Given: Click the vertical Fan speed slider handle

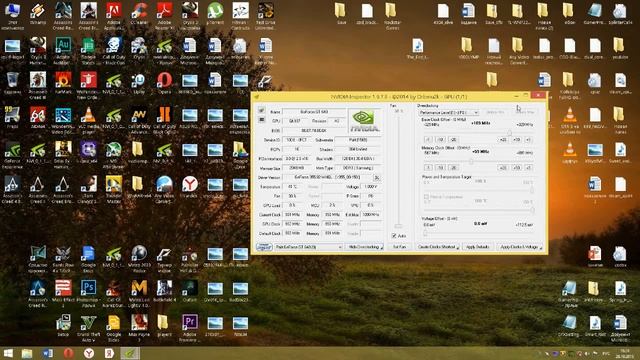Looking at the screenshot, I should 398,226.
